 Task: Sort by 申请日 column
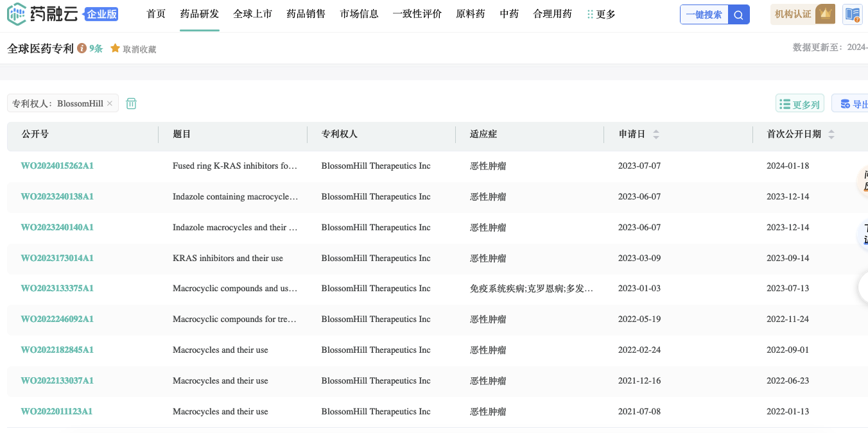[x=656, y=134]
